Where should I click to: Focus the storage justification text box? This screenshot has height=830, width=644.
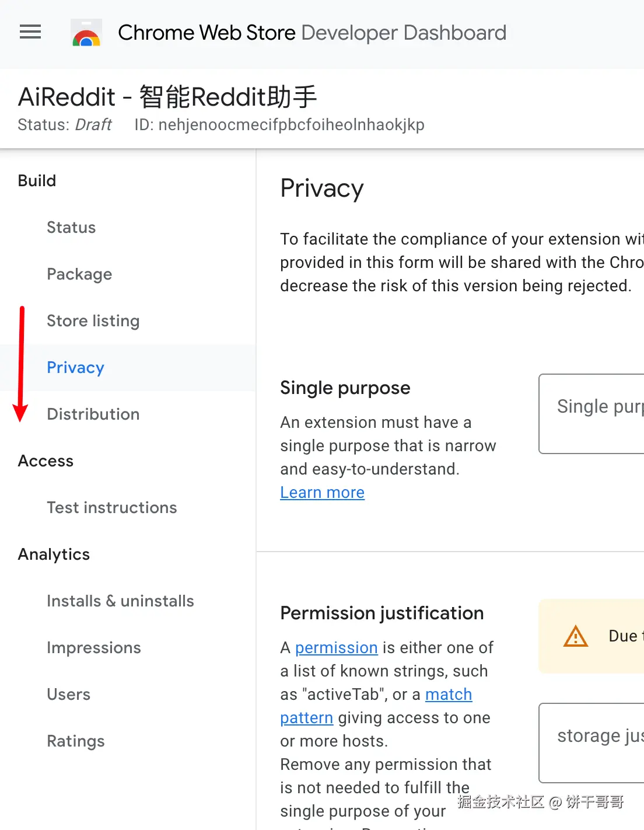pos(591,742)
